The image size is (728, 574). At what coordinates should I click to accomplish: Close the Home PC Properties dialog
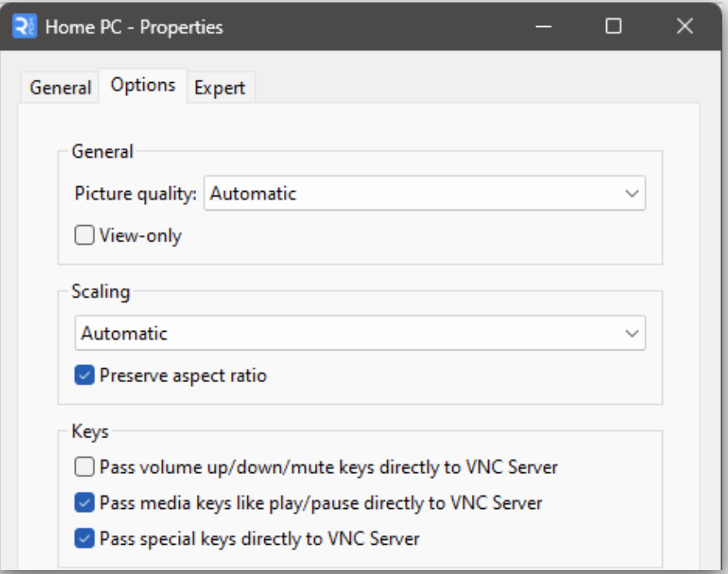tap(685, 27)
